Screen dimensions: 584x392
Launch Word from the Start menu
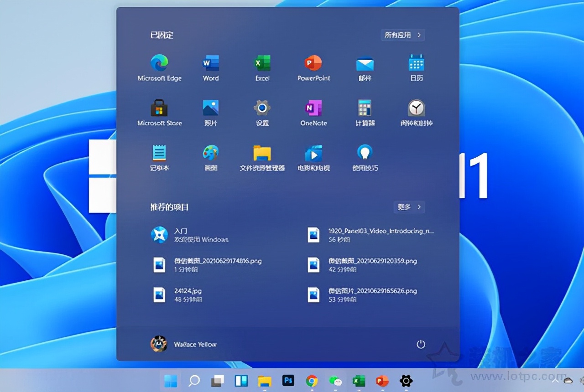coord(210,63)
